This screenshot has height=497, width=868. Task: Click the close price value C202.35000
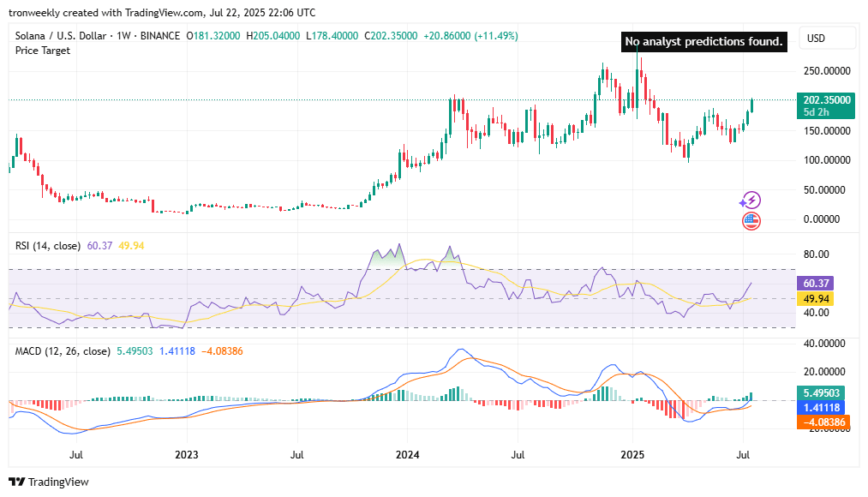click(x=391, y=36)
